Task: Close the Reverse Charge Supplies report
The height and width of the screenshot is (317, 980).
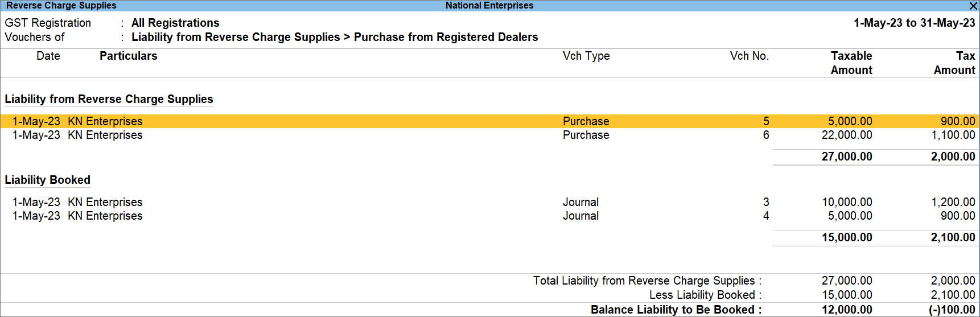Action: point(973,6)
